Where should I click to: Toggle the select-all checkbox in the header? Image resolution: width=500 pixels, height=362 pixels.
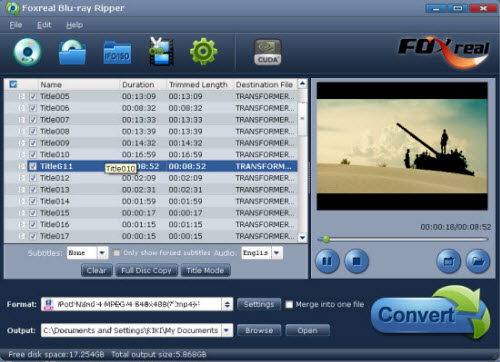[13, 84]
